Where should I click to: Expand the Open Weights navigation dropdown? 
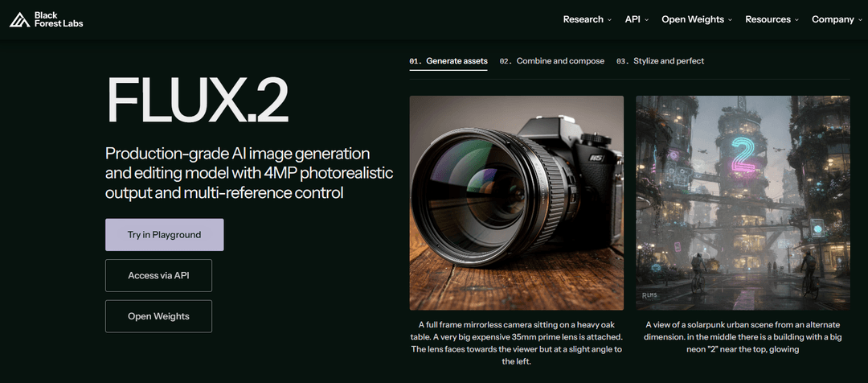[696, 19]
